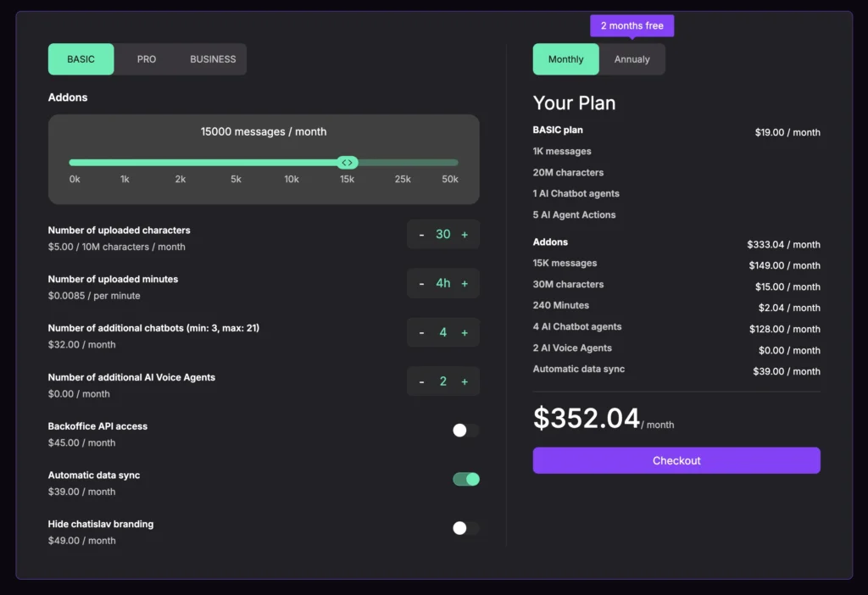Click 'Hide chatislav branding' label
This screenshot has width=868, height=595.
tap(101, 524)
